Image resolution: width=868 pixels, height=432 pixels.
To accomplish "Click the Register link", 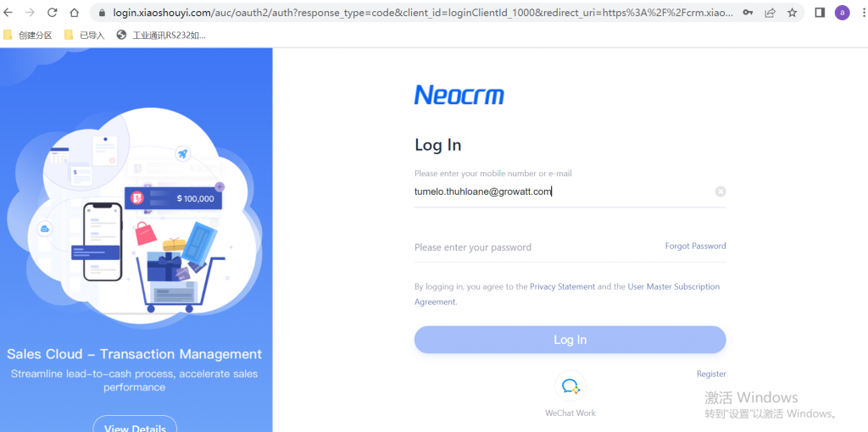I will (711, 374).
